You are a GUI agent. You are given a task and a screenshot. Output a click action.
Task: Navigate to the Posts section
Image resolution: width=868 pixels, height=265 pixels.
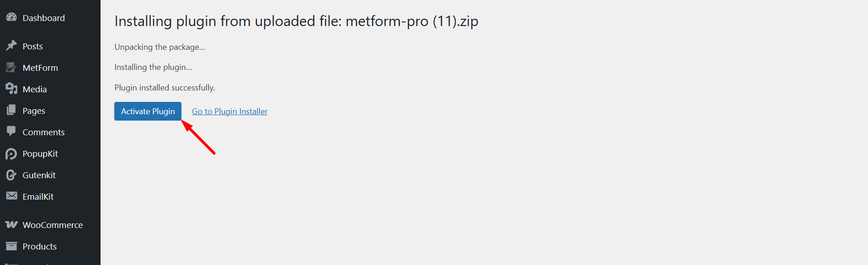[x=32, y=46]
